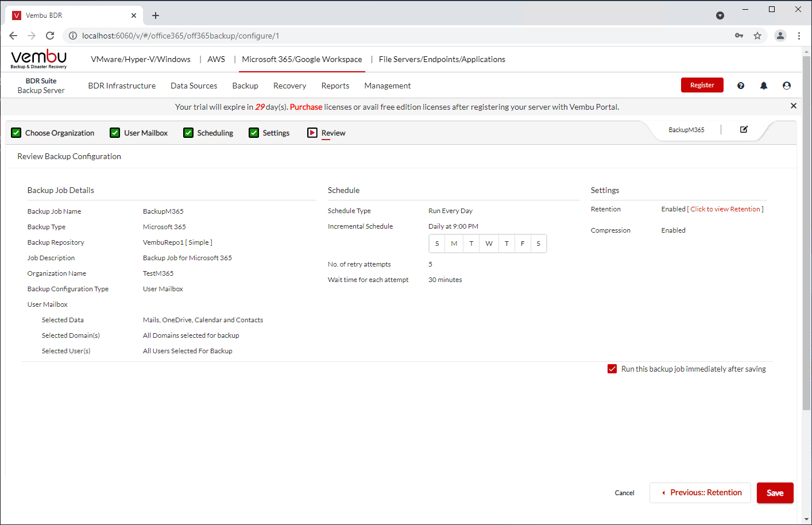Expand the Management menu

tap(387, 86)
